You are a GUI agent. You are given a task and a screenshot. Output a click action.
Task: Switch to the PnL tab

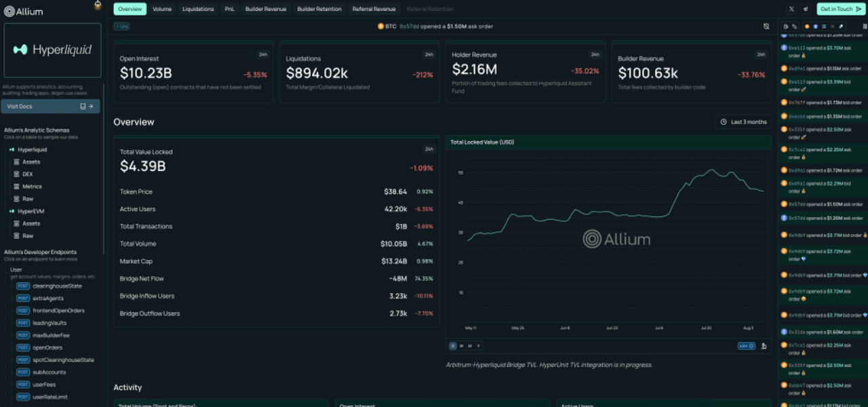tap(229, 9)
